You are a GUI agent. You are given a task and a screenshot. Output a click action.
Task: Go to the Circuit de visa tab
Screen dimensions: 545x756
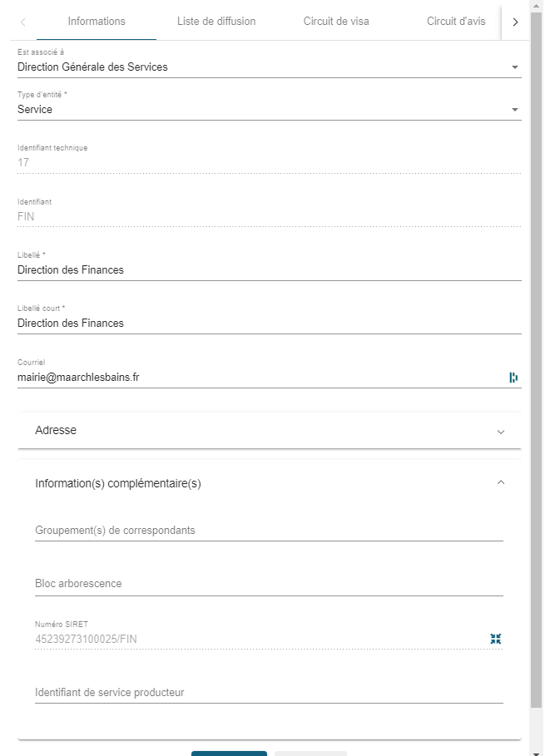[x=336, y=22]
